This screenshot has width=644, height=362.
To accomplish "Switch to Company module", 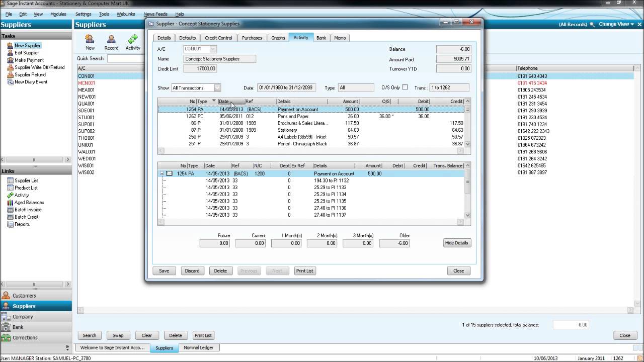I will [36, 317].
